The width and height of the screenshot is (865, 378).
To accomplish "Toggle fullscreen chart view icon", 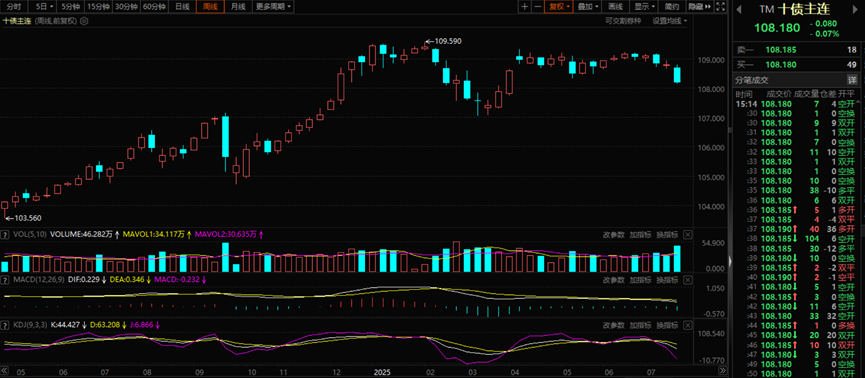I will click(720, 7).
